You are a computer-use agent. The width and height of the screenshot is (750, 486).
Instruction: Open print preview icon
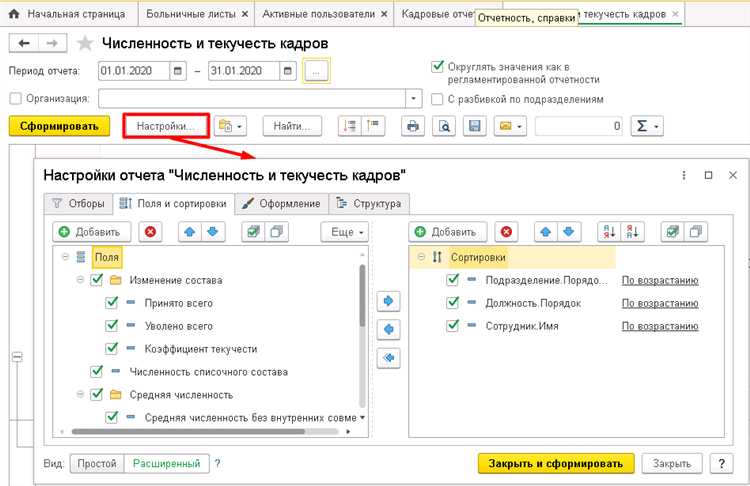(x=444, y=126)
